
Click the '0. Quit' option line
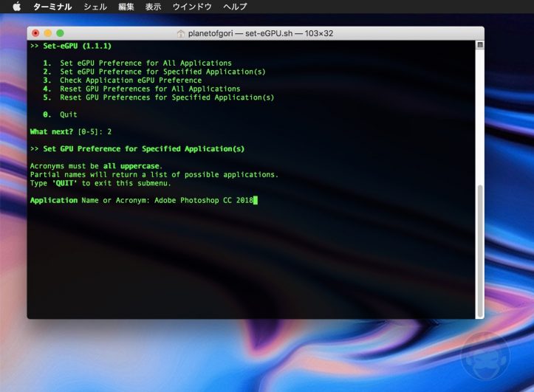[61, 114]
